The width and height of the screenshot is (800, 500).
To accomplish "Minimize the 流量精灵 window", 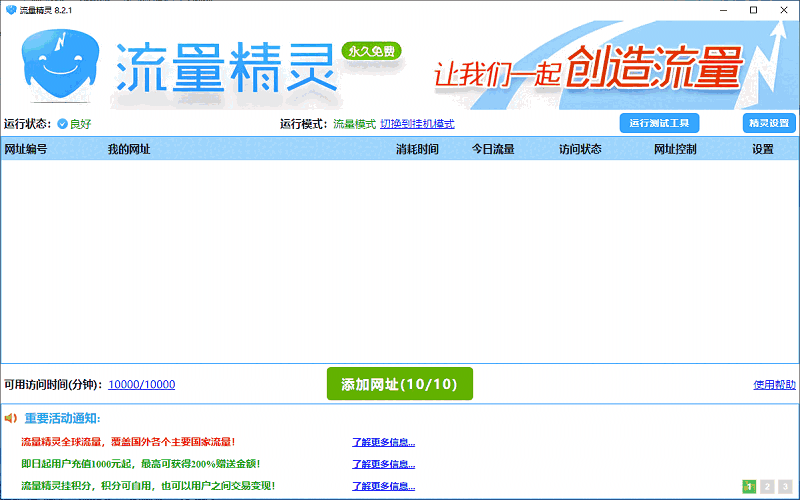I will [723, 10].
